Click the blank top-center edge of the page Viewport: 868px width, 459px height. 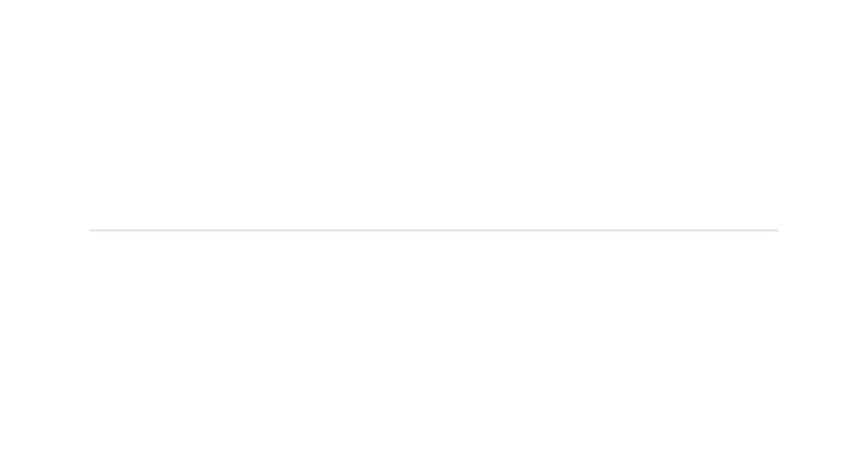click(x=434, y=8)
